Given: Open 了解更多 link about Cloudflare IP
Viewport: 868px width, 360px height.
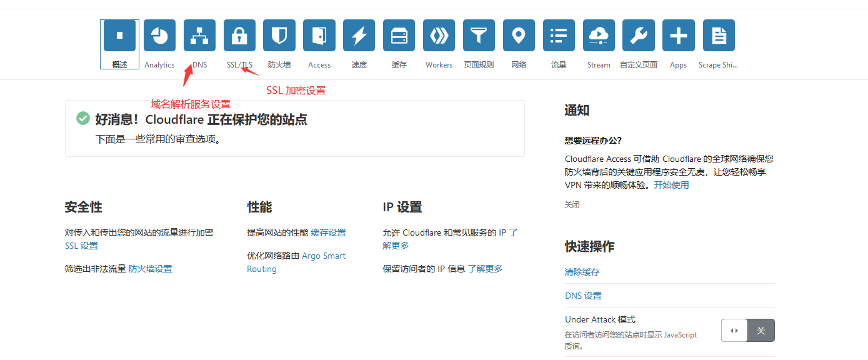Looking at the screenshot, I should [x=450, y=239].
